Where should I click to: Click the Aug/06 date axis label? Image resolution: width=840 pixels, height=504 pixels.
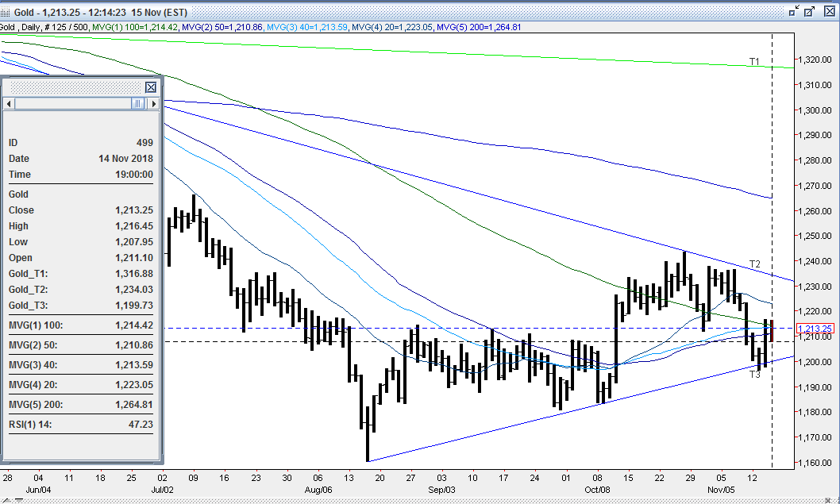point(318,490)
